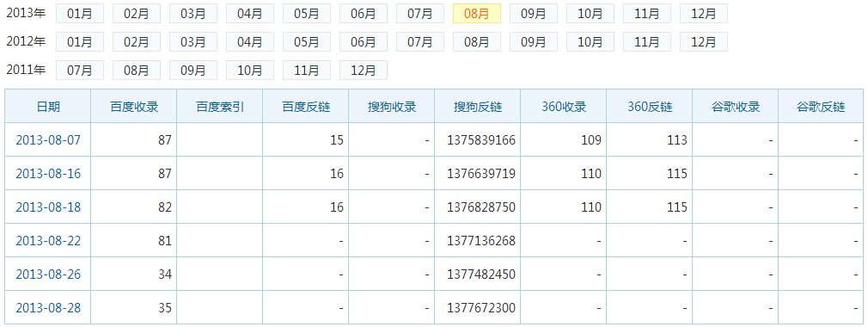The image size is (868, 327).
Task: Open the 2013-08-22 date link
Action: click(x=48, y=241)
